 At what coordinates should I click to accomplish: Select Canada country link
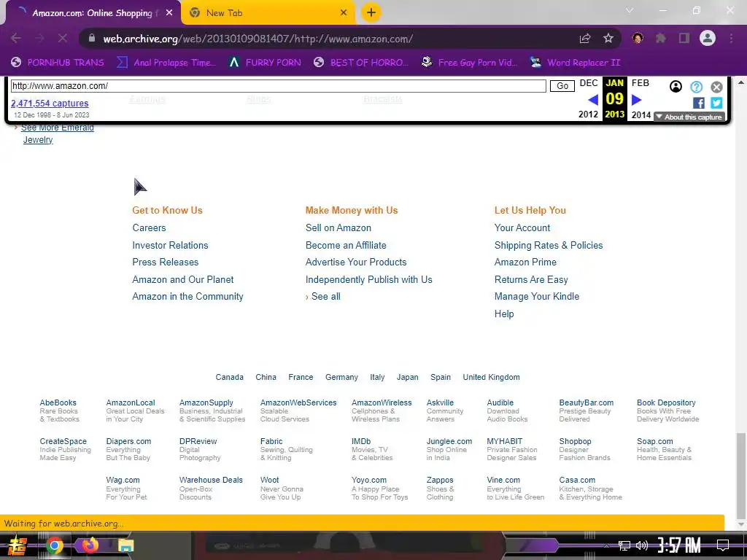coord(229,377)
